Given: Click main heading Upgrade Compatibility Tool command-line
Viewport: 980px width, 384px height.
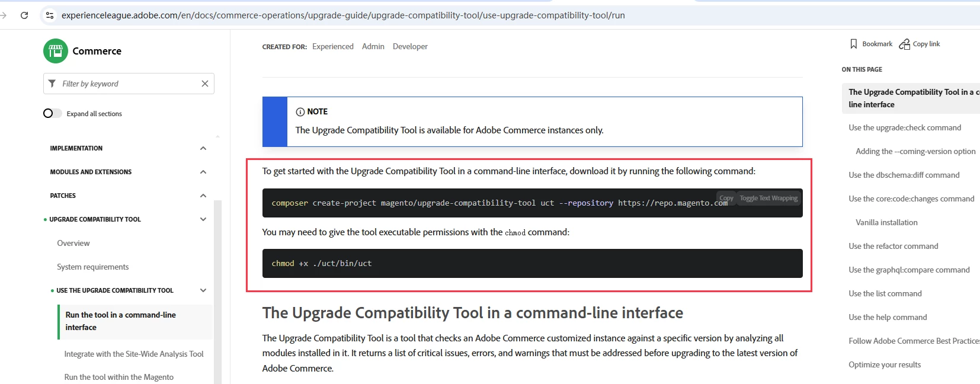Looking at the screenshot, I should 473,312.
